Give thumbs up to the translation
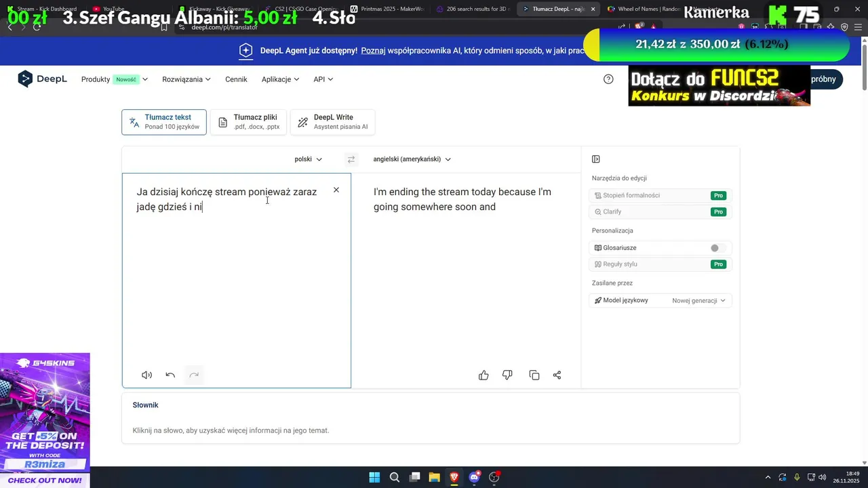Screen dimensions: 868x488 point(484,375)
